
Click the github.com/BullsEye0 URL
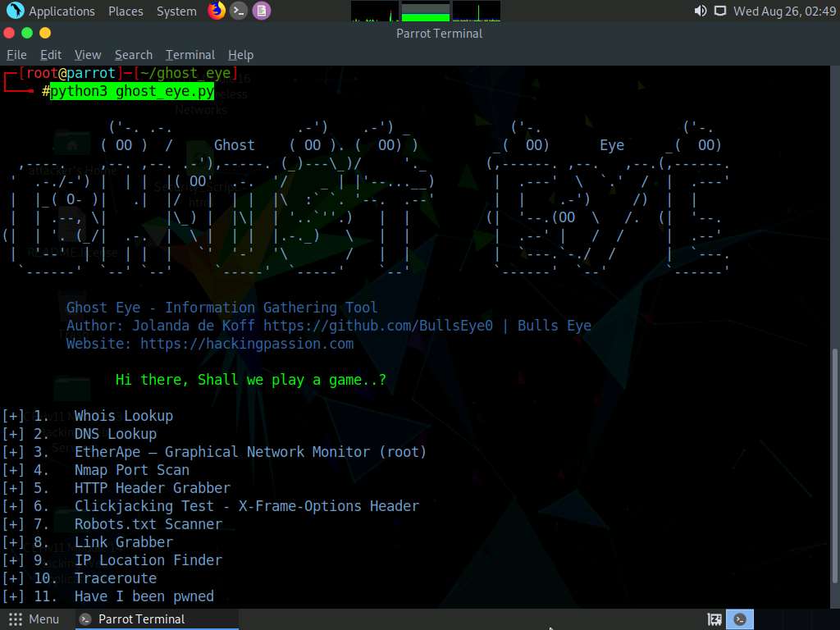tap(377, 325)
